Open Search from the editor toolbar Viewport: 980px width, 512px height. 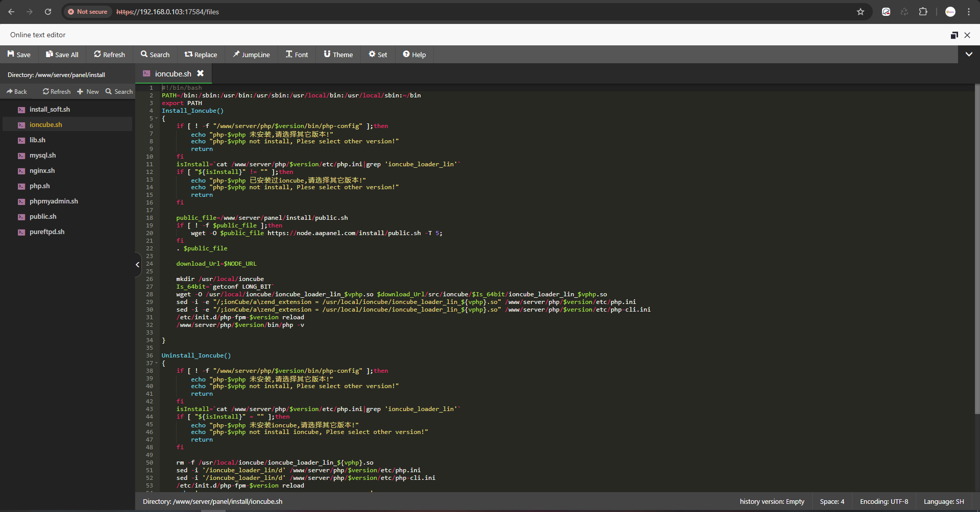pyautogui.click(x=155, y=55)
